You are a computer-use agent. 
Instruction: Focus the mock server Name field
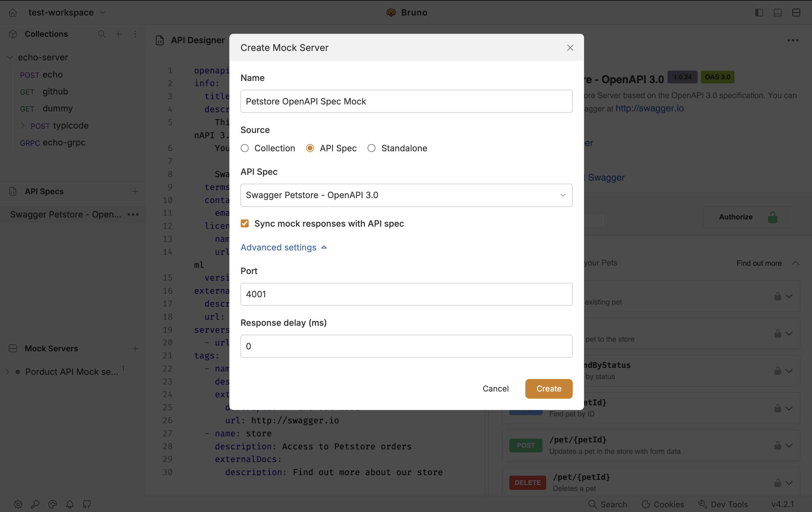(x=406, y=101)
